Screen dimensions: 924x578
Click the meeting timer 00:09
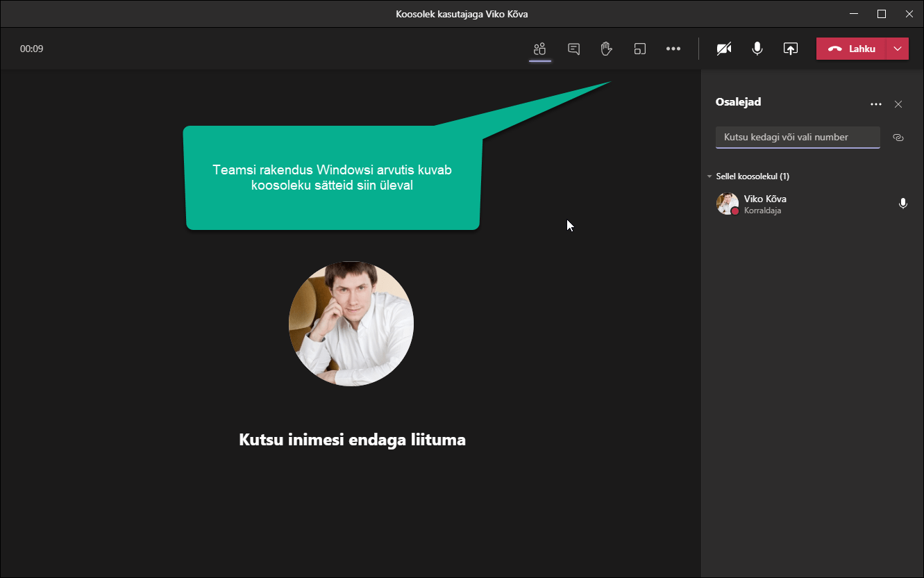[x=32, y=49]
